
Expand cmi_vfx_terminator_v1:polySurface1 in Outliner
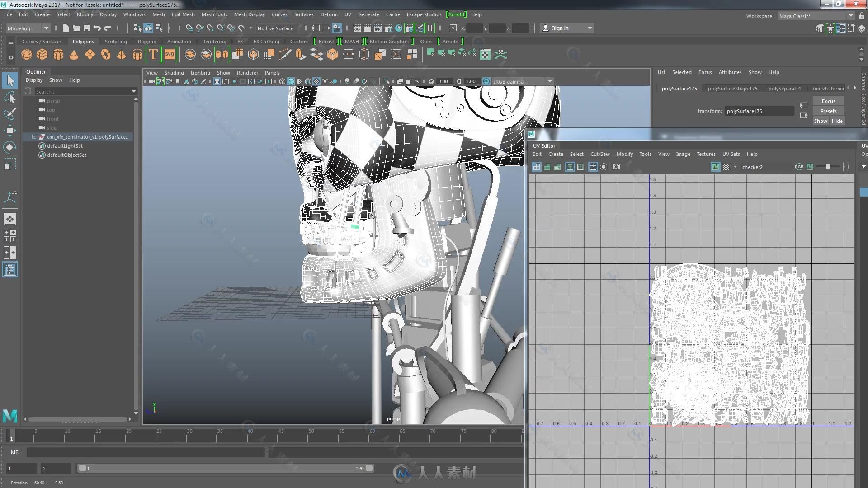tap(34, 136)
